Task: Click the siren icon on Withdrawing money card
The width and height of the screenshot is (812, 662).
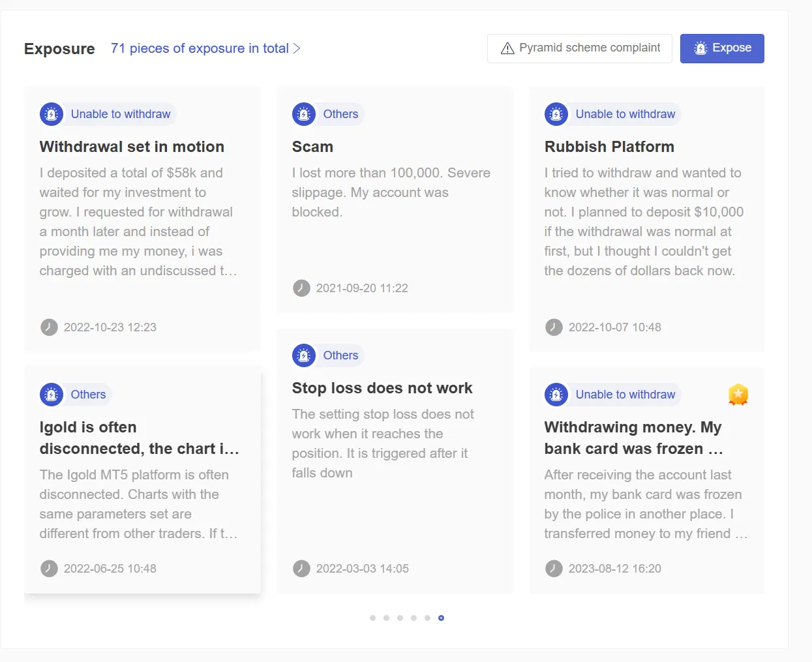Action: (x=556, y=395)
